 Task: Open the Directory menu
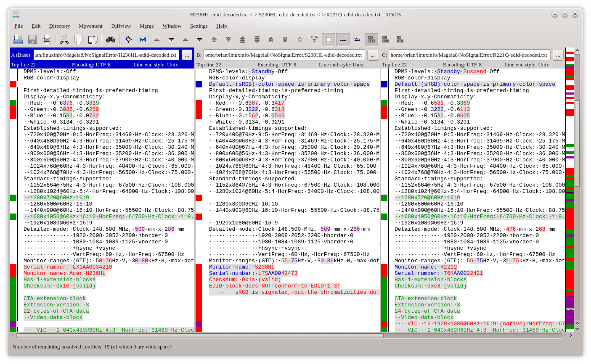pyautogui.click(x=59, y=26)
